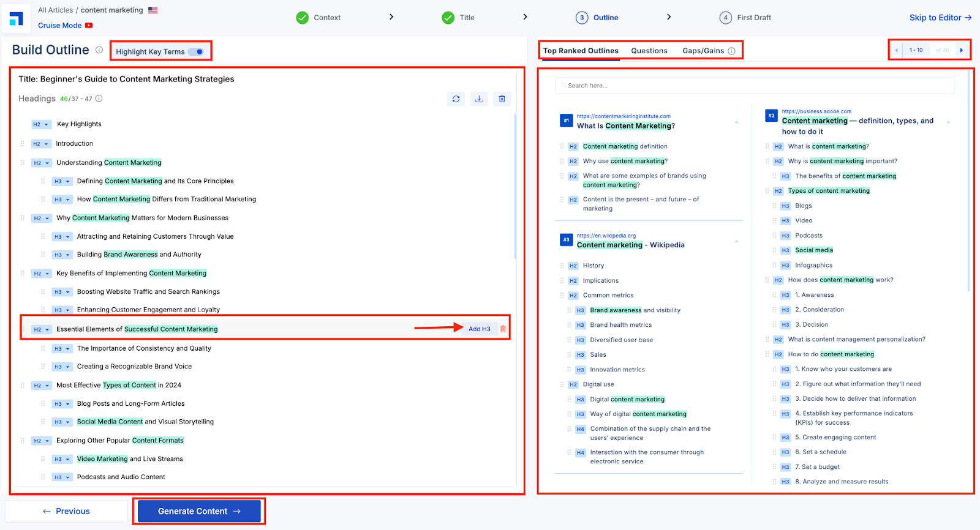The height and width of the screenshot is (530, 980).
Task: Click the left outline panel scrollbar
Action: pos(516,187)
